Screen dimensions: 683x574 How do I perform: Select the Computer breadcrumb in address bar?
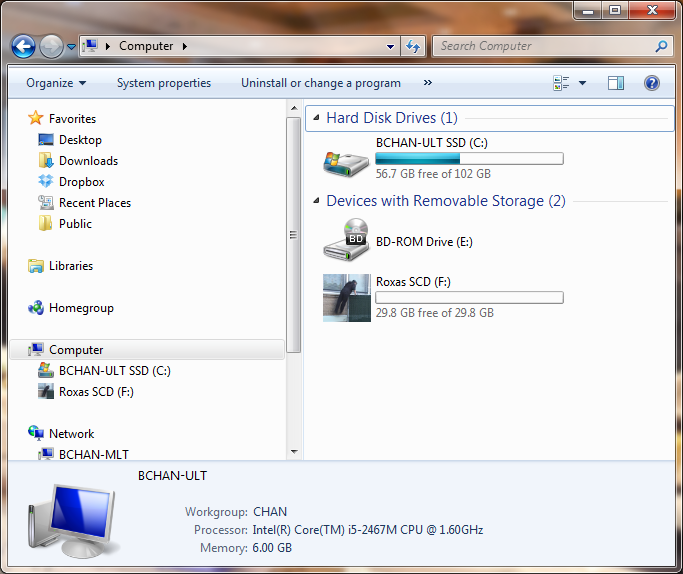coord(146,46)
